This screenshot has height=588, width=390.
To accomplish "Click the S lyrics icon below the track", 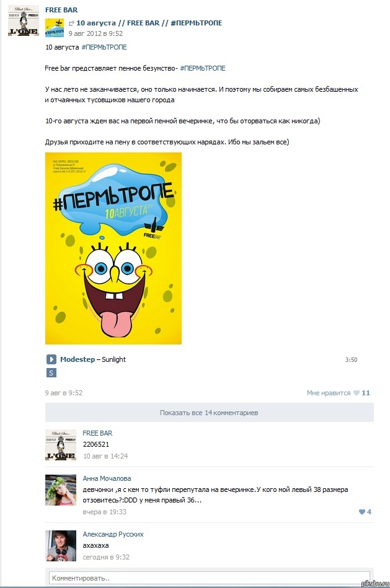I will click(51, 373).
